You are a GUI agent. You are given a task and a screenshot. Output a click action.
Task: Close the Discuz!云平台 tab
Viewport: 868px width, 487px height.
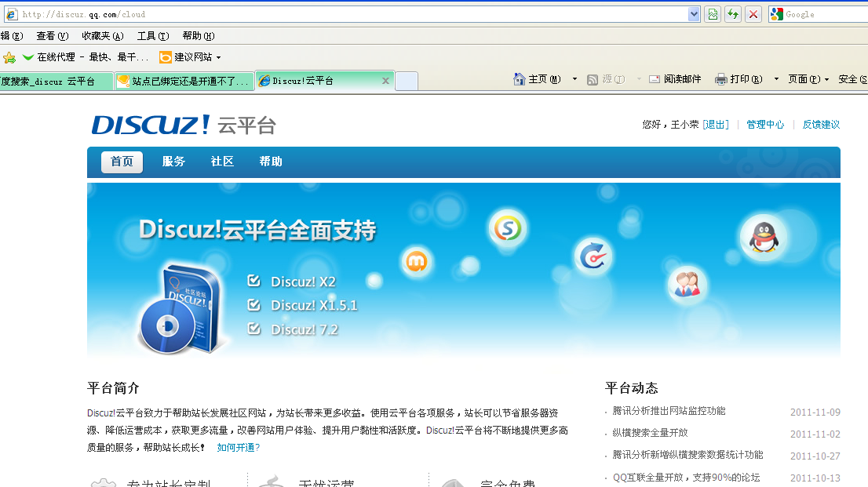(386, 81)
